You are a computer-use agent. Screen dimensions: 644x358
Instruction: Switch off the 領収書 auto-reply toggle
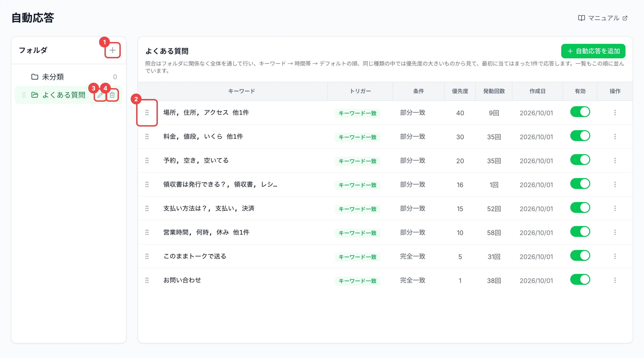click(580, 184)
